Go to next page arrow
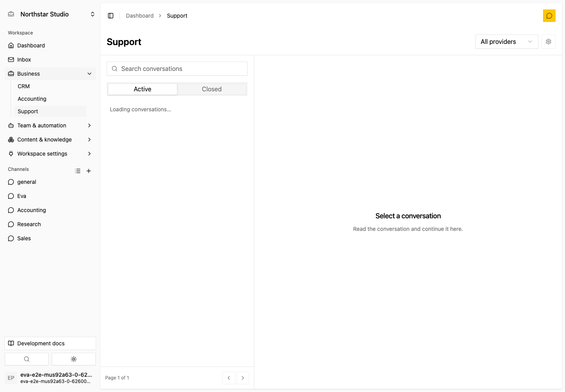 click(243, 378)
